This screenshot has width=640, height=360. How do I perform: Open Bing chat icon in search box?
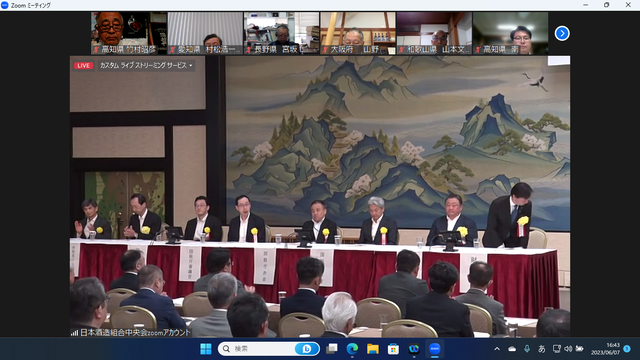coord(306,349)
